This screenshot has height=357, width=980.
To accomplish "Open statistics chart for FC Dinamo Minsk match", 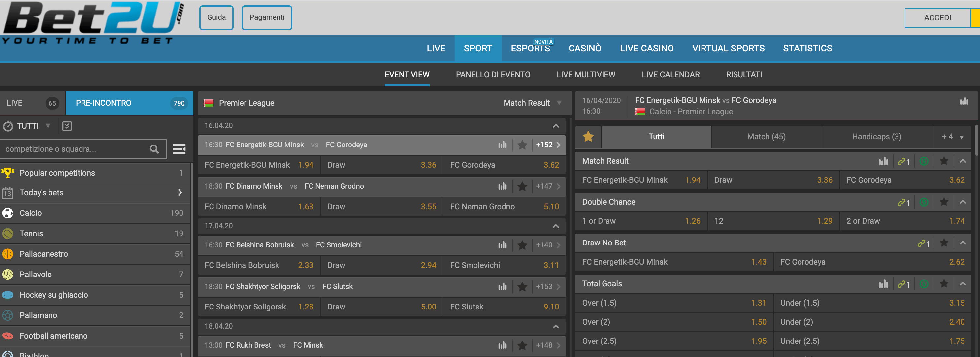I will click(502, 186).
